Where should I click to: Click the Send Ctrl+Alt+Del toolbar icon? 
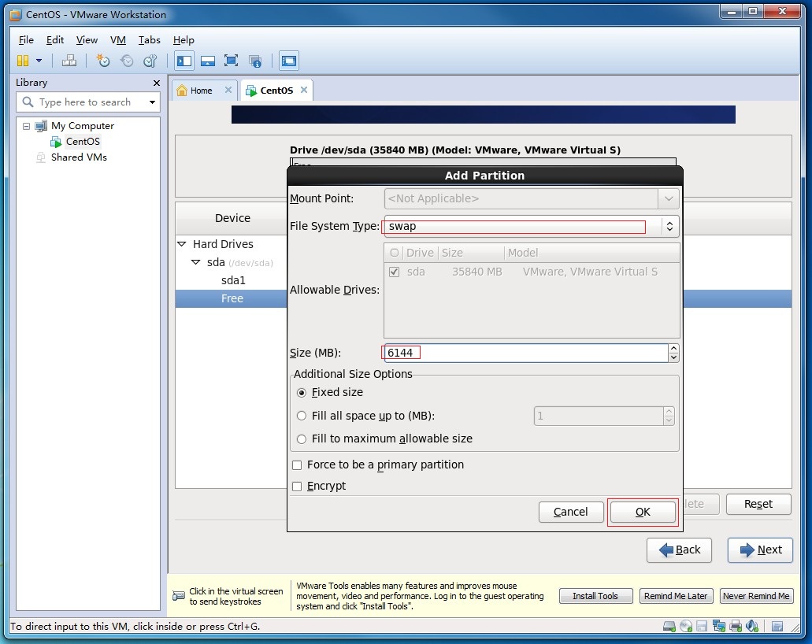click(69, 61)
